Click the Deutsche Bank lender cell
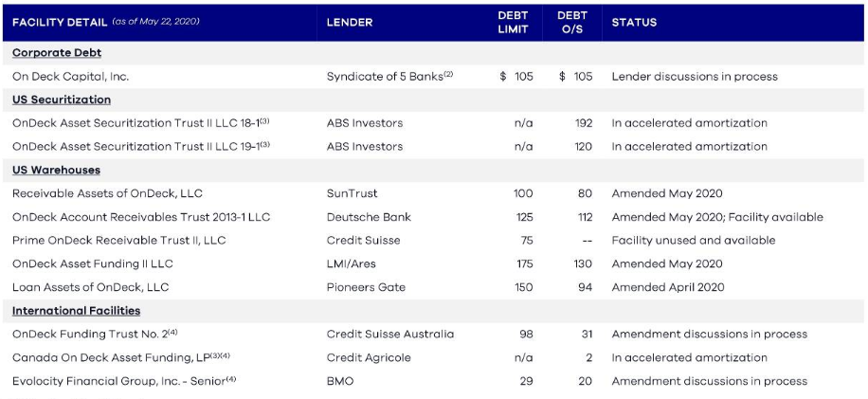Screen dimensions: 868x399 pos(369,217)
